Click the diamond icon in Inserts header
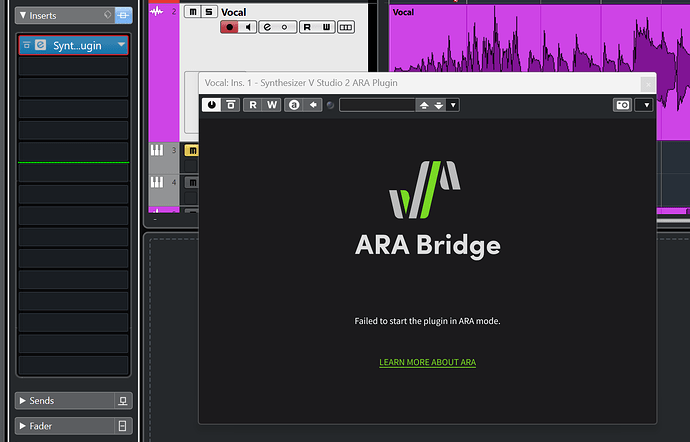Viewport: 690px width, 442px height. point(107,15)
